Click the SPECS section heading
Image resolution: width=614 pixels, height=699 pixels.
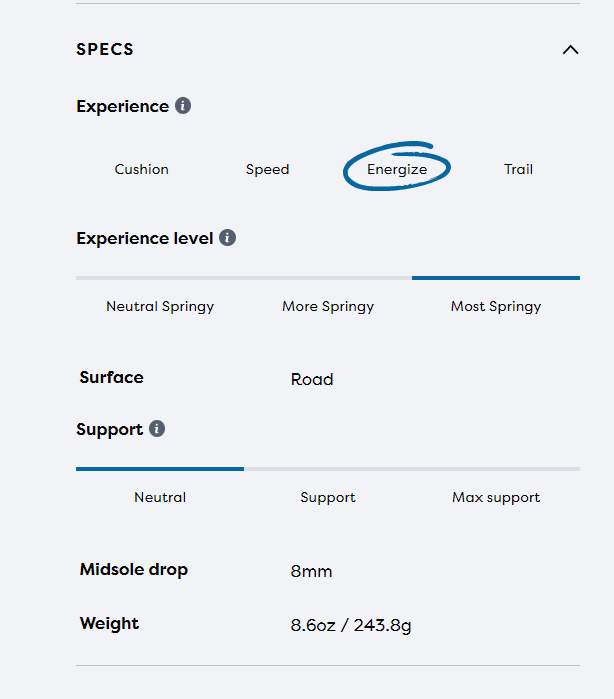105,49
